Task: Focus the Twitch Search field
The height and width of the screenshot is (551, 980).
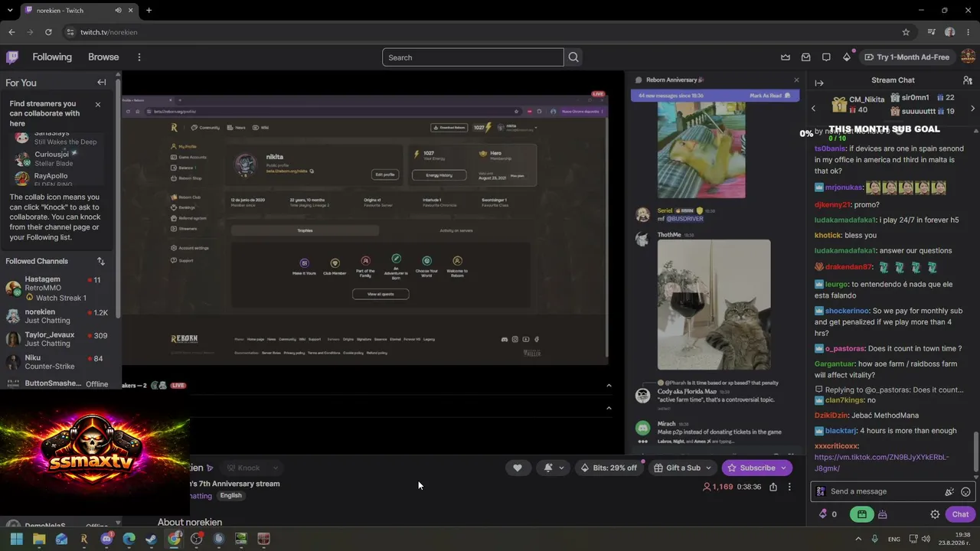Action: point(472,57)
